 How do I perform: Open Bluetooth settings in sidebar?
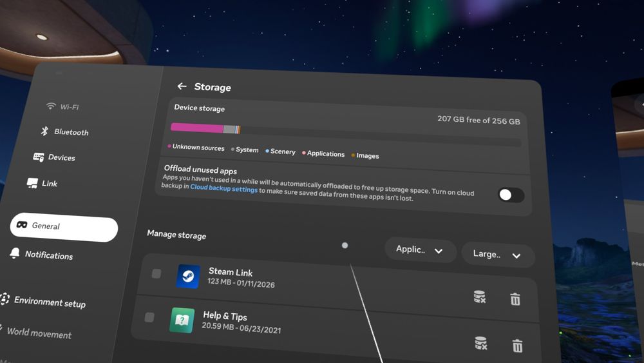click(64, 132)
